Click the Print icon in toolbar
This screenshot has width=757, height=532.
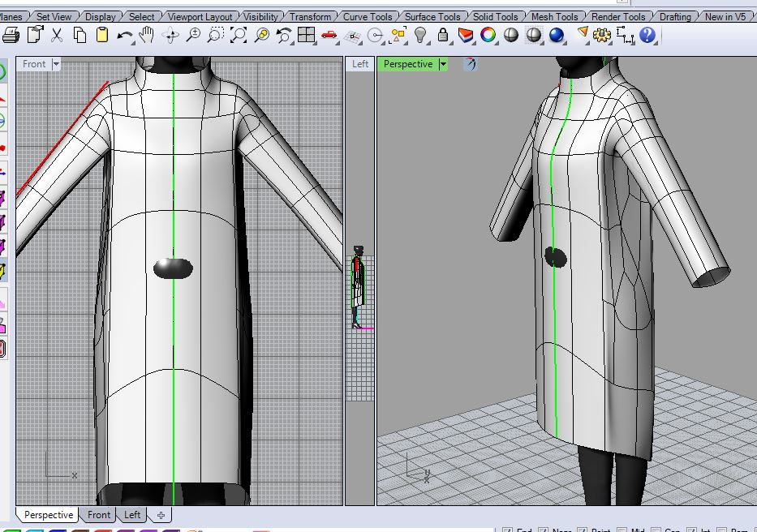click(x=11, y=35)
